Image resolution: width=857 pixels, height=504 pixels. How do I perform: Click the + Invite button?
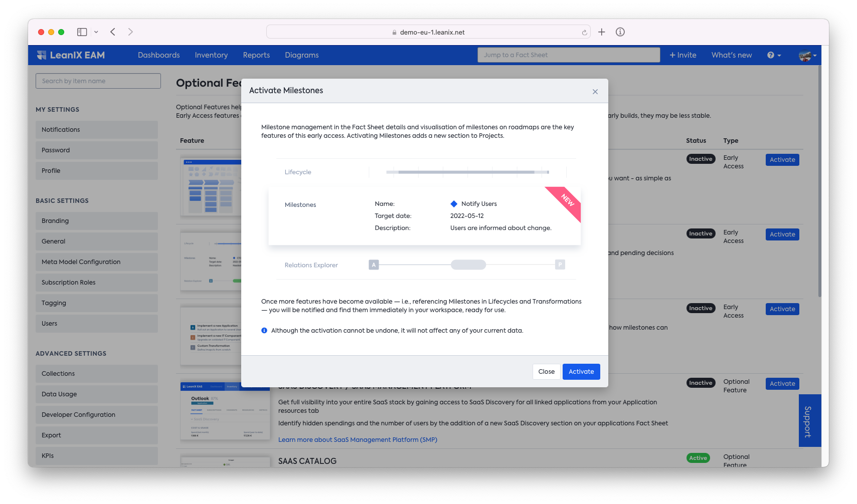click(x=682, y=55)
